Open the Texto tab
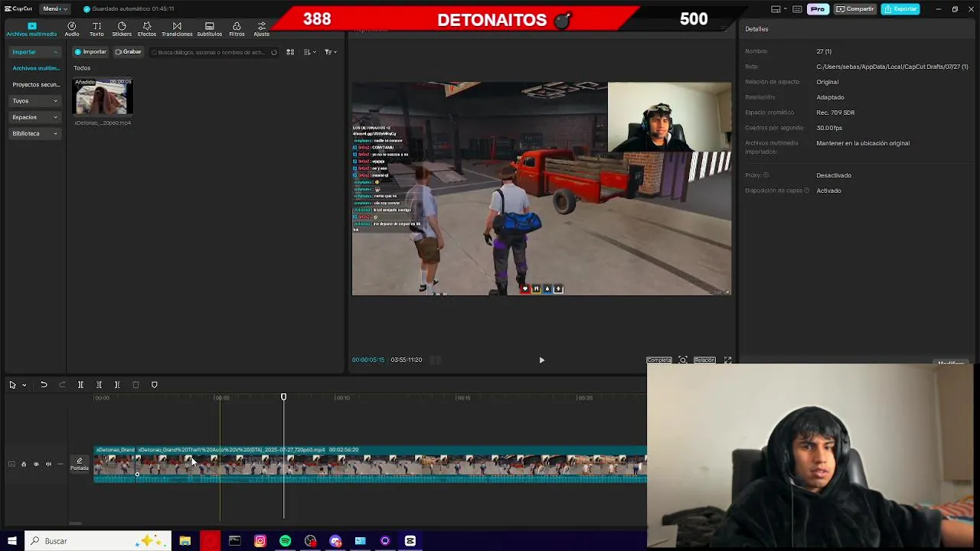Image resolution: width=980 pixels, height=551 pixels. coord(96,29)
